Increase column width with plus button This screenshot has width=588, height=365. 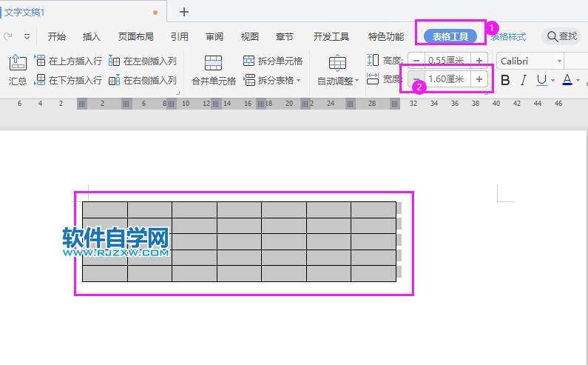tap(479, 79)
